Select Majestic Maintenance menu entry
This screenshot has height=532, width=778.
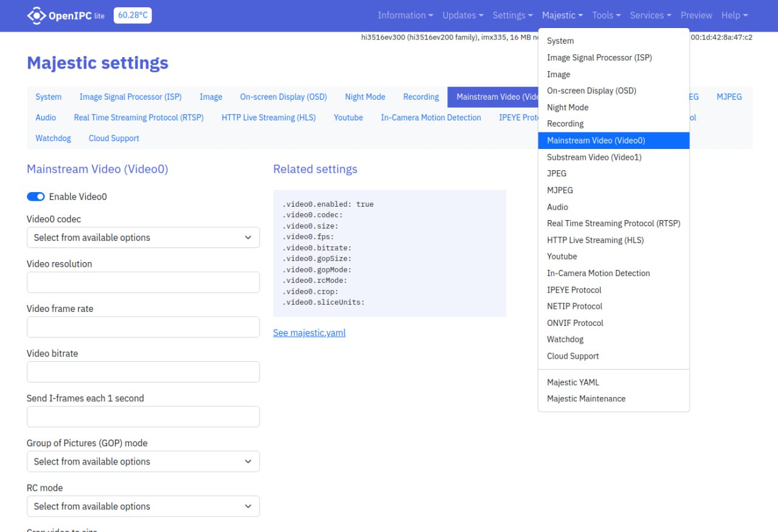coord(586,399)
